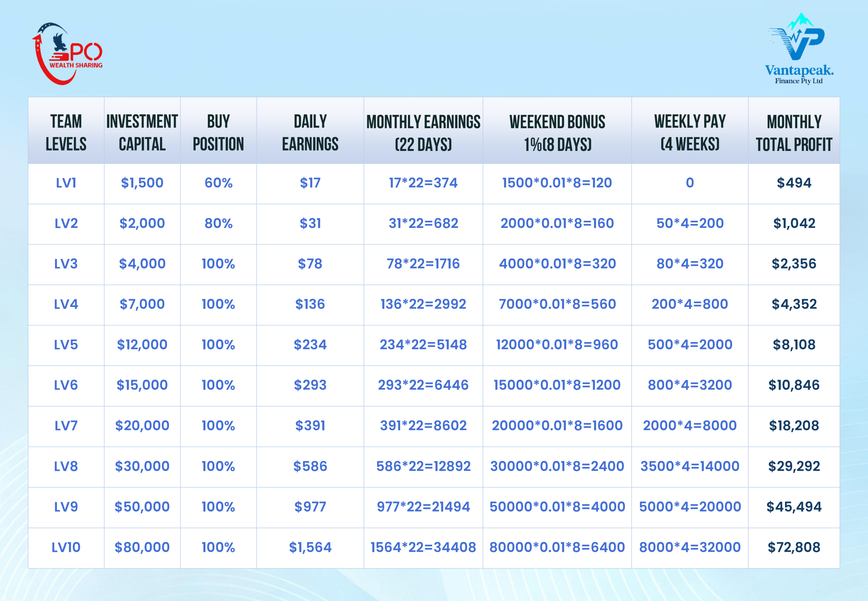The image size is (868, 601).
Task: Click the $1,500 investment capital cell
Action: (x=142, y=183)
